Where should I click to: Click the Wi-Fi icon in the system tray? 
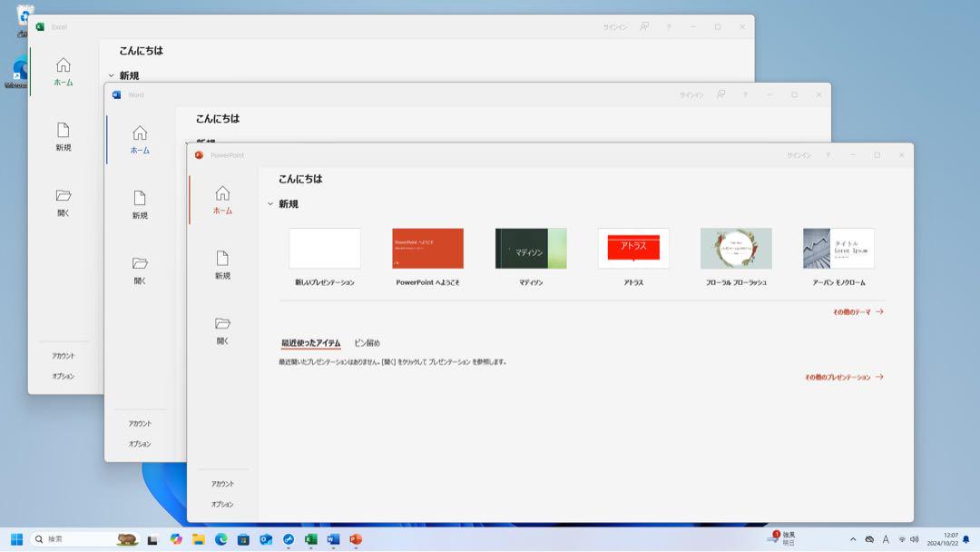pyautogui.click(x=902, y=539)
